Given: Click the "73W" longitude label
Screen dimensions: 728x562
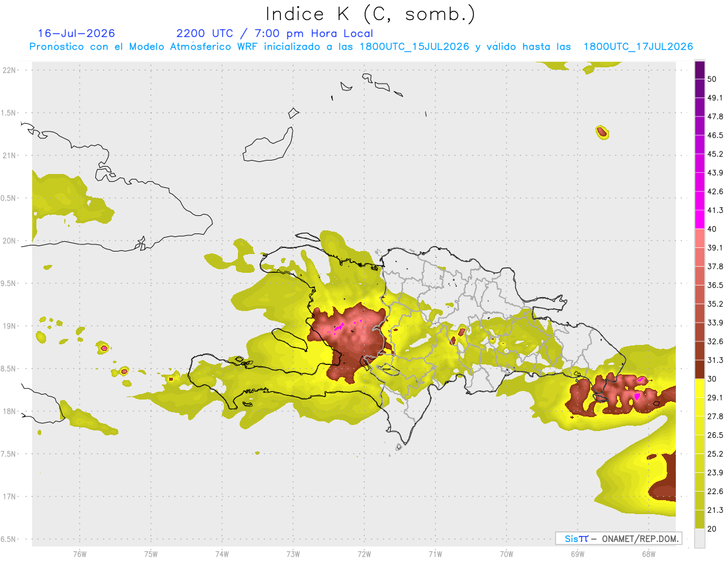Looking at the screenshot, I should [x=293, y=554].
